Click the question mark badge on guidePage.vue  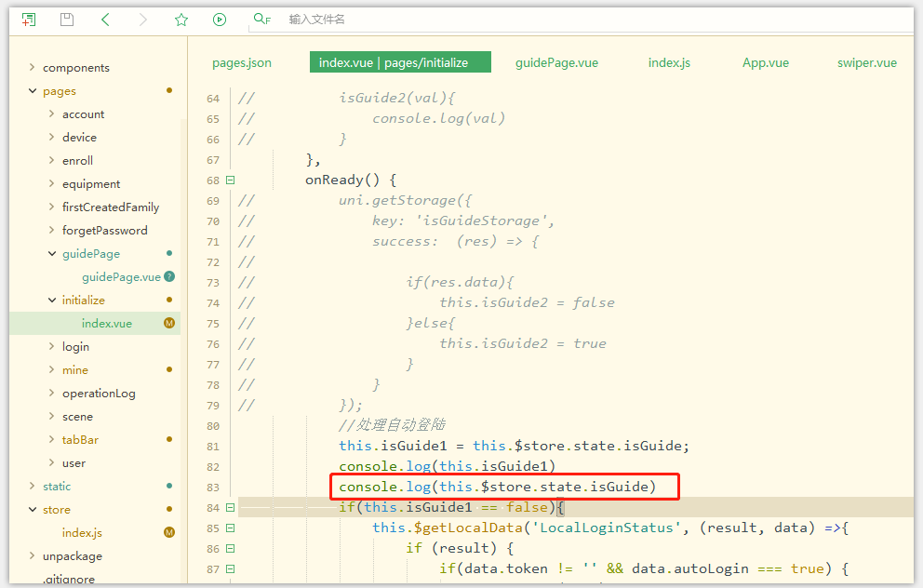pos(169,276)
